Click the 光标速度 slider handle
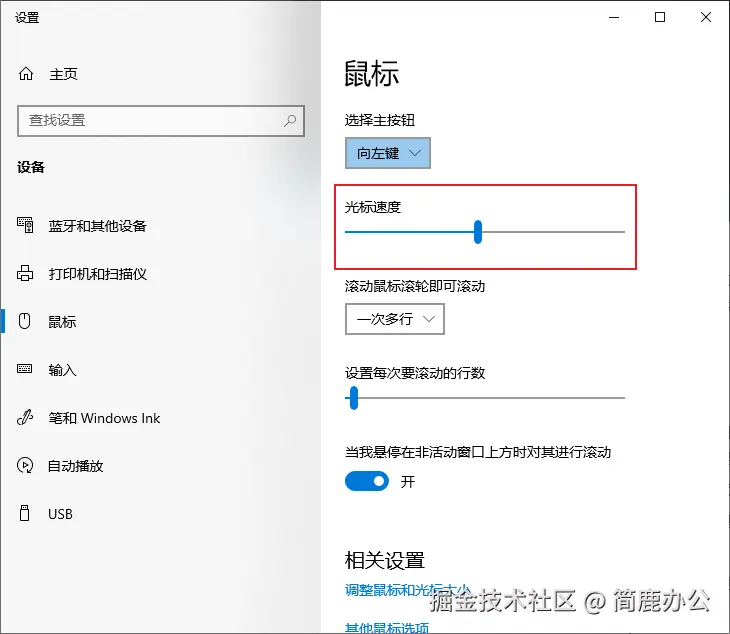This screenshot has width=730, height=634. click(478, 232)
